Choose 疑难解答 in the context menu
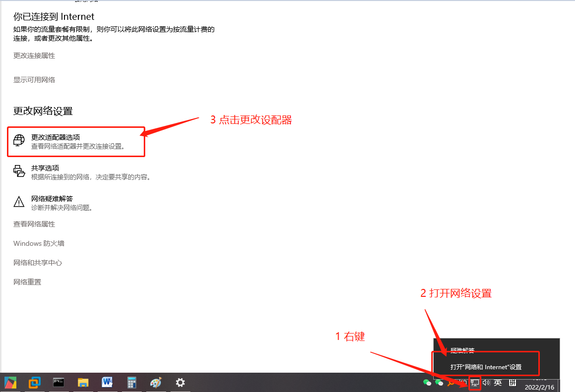Viewport: 575px width, 392px height. [x=461, y=350]
